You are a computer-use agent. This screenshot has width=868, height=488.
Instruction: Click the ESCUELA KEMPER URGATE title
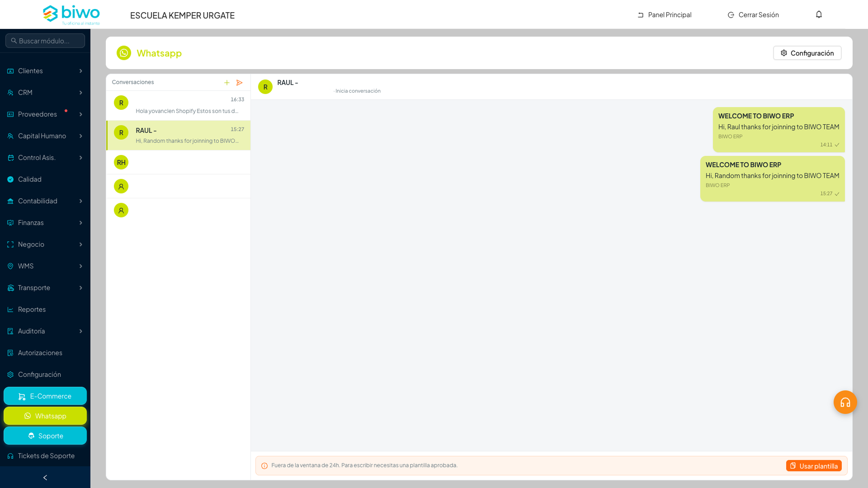coord(182,15)
